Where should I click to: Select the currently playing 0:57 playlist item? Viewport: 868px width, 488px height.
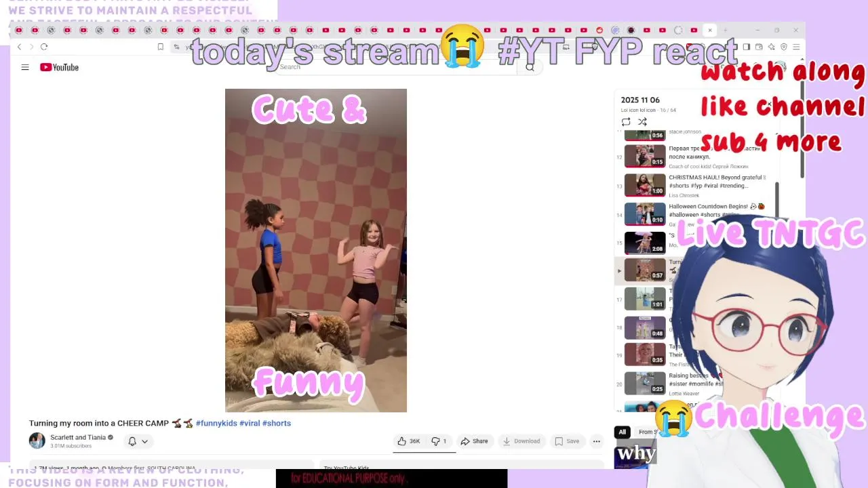[x=645, y=270]
